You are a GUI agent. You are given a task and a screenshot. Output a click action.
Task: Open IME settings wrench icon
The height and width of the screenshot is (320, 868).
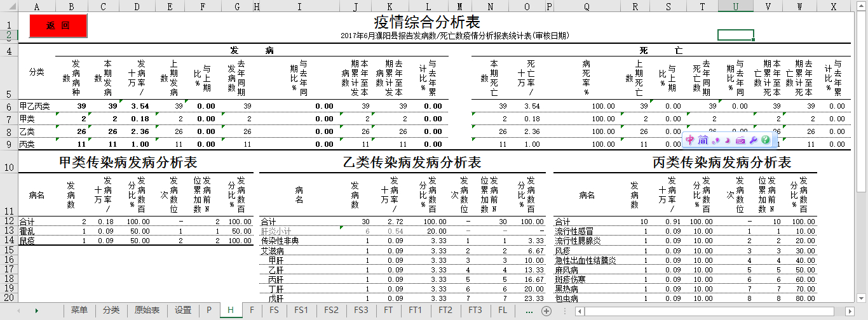[x=753, y=140]
